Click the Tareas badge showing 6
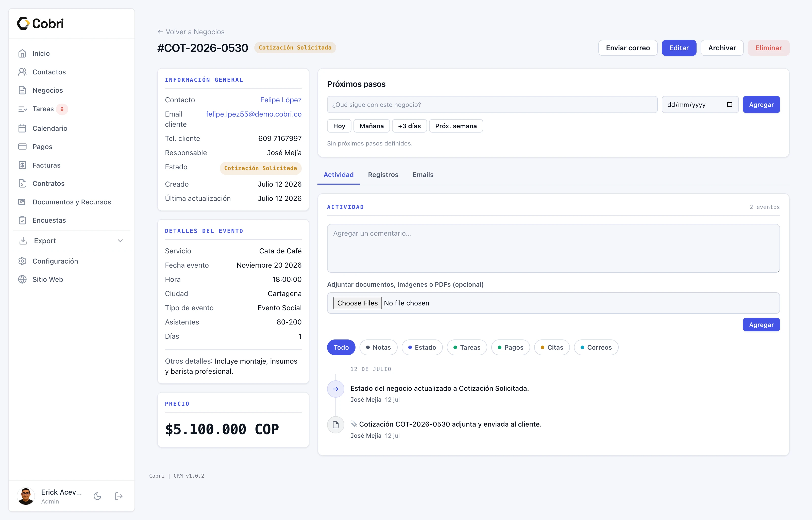This screenshot has width=812, height=520. (x=62, y=109)
